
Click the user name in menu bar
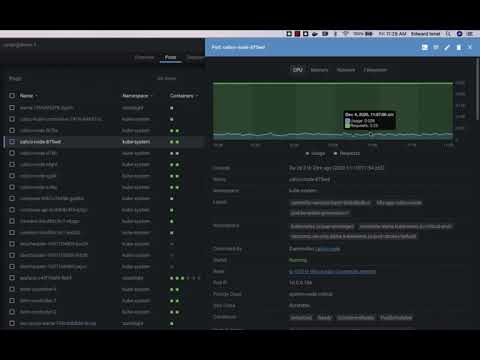(x=425, y=34)
